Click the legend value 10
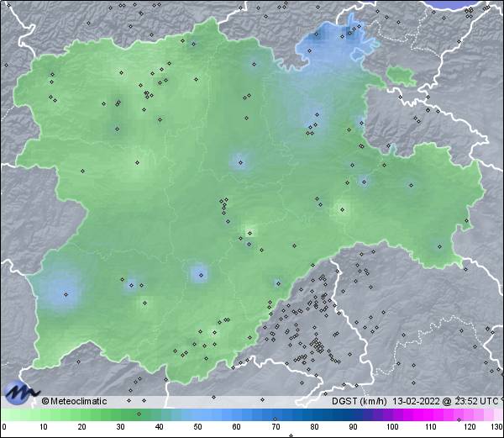Viewport: 504px width, 438px height. click(x=44, y=427)
